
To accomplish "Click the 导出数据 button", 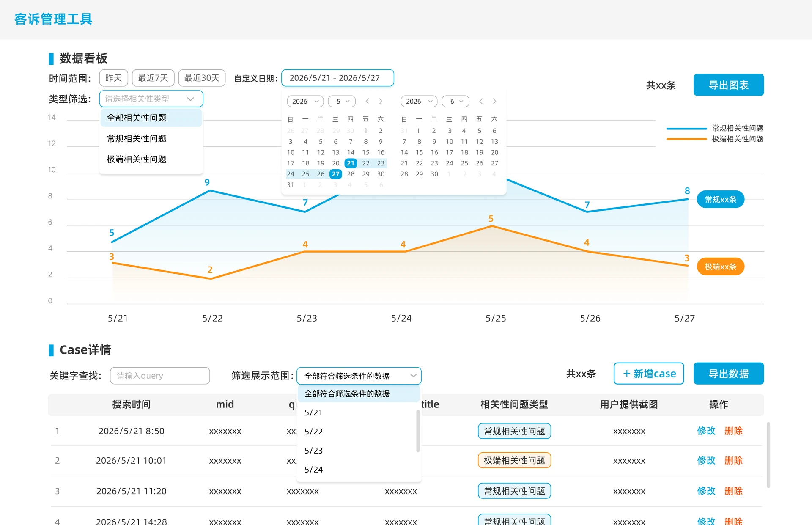I will [x=729, y=374].
